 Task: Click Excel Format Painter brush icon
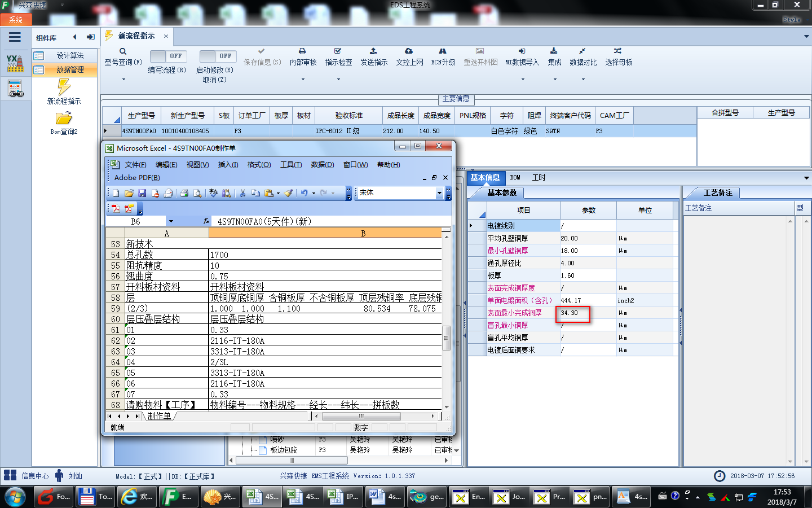288,193
